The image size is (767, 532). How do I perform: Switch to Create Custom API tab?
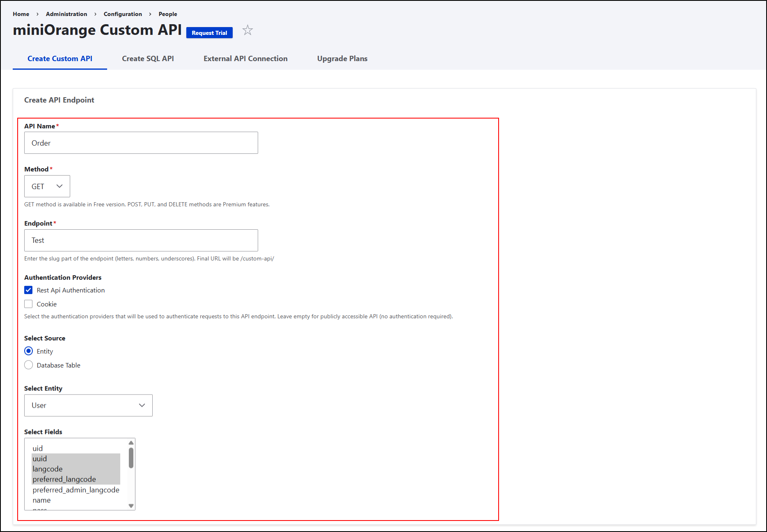[60, 59]
